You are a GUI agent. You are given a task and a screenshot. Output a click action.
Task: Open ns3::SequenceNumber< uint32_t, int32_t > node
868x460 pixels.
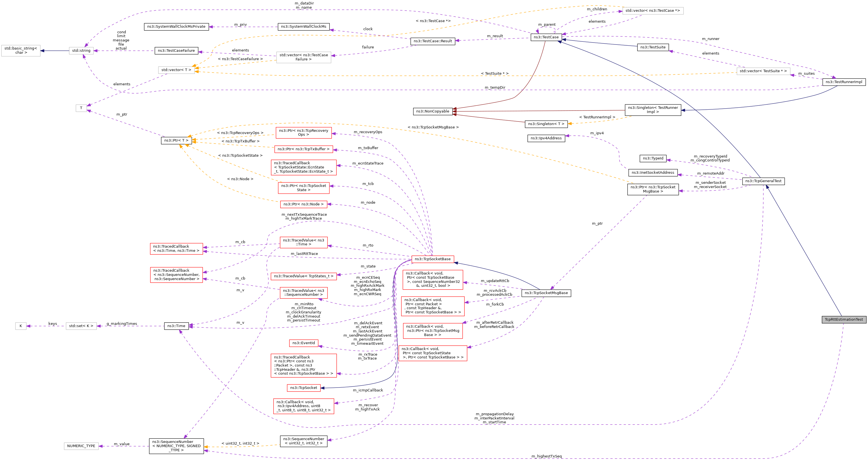click(x=303, y=442)
